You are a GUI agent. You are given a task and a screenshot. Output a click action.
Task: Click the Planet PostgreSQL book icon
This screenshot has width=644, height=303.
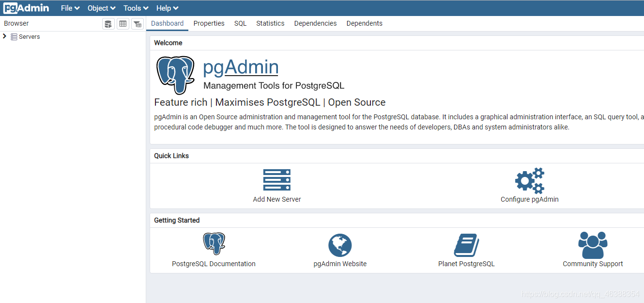(x=466, y=245)
